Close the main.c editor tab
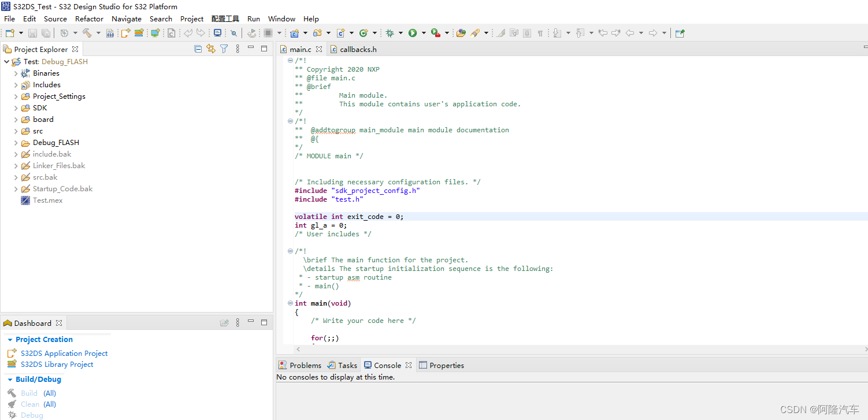 [x=319, y=49]
